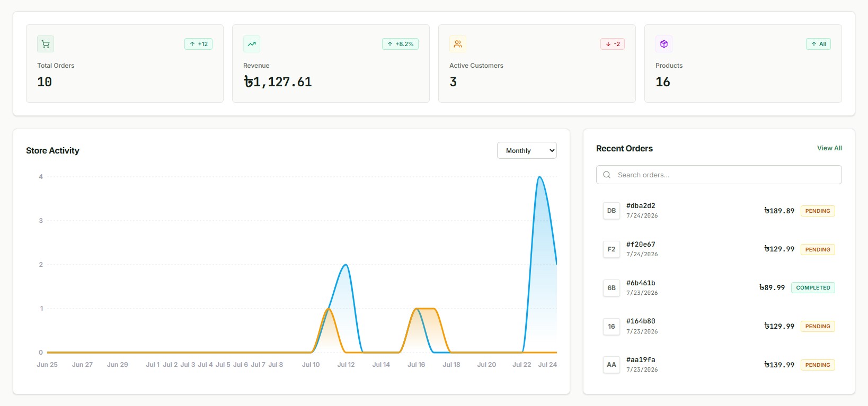Click PENDING status of order #f20e67

pos(818,249)
